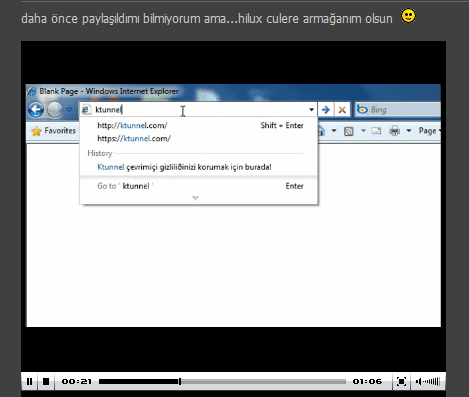
Task: Adjust the video volume control
Action: pos(428,381)
